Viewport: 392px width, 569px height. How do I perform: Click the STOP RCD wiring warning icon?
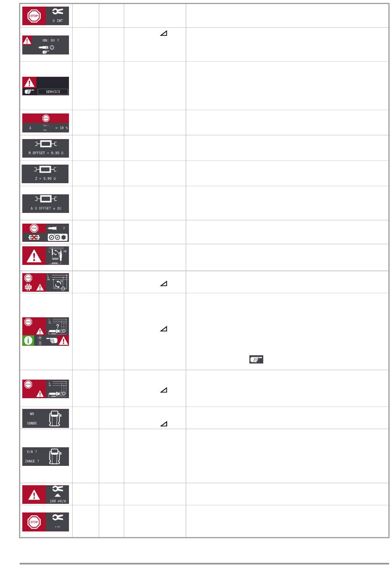point(45,282)
